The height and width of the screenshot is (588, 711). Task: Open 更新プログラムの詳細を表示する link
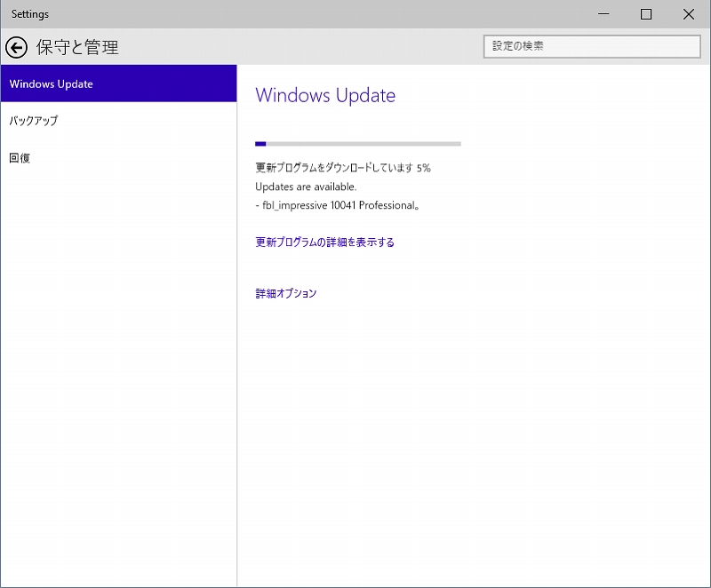pos(324,242)
